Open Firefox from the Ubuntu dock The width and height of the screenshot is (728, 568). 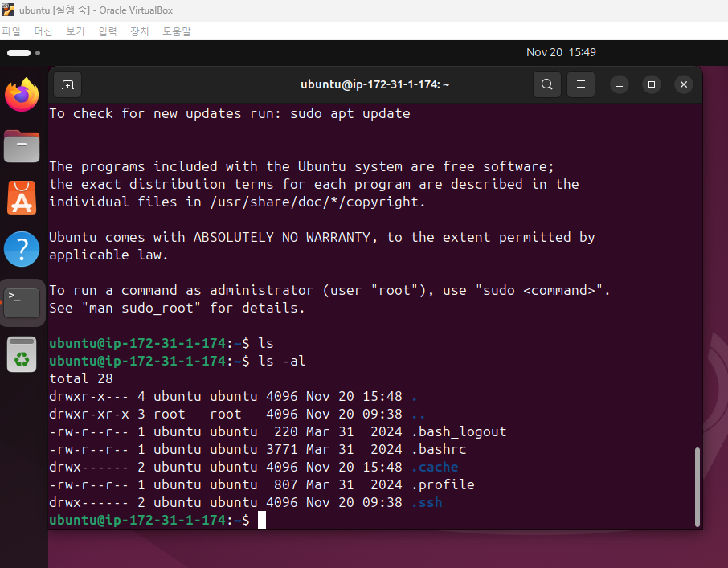22,95
